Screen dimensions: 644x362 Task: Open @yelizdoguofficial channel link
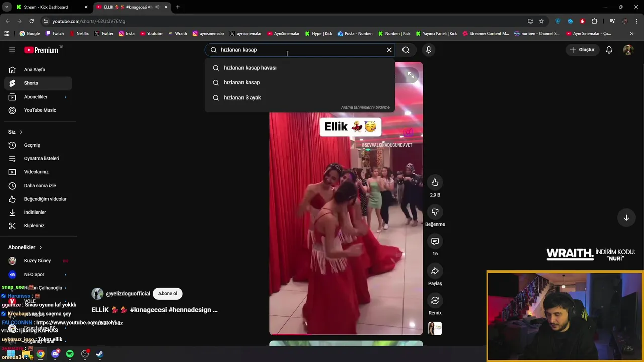[x=128, y=294]
